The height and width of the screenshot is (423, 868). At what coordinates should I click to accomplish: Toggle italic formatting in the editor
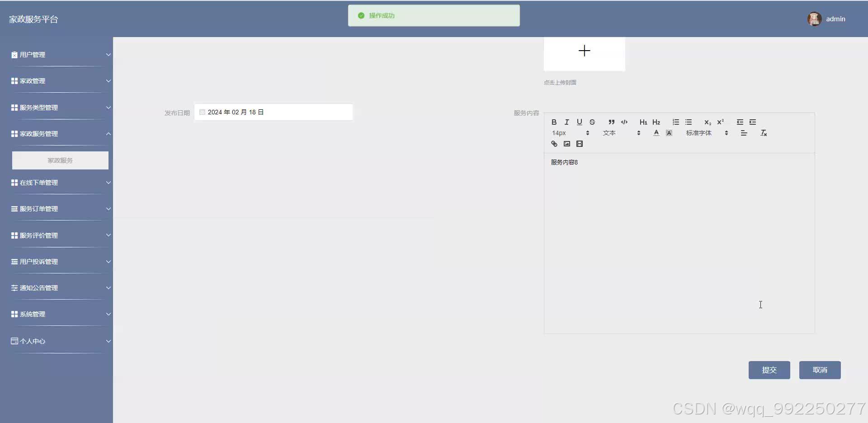pyautogui.click(x=566, y=122)
